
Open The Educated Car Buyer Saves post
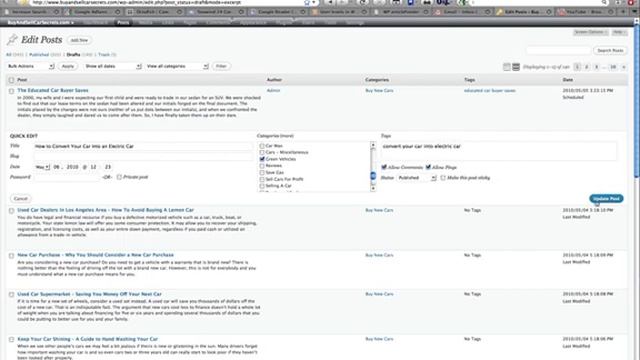tap(53, 90)
